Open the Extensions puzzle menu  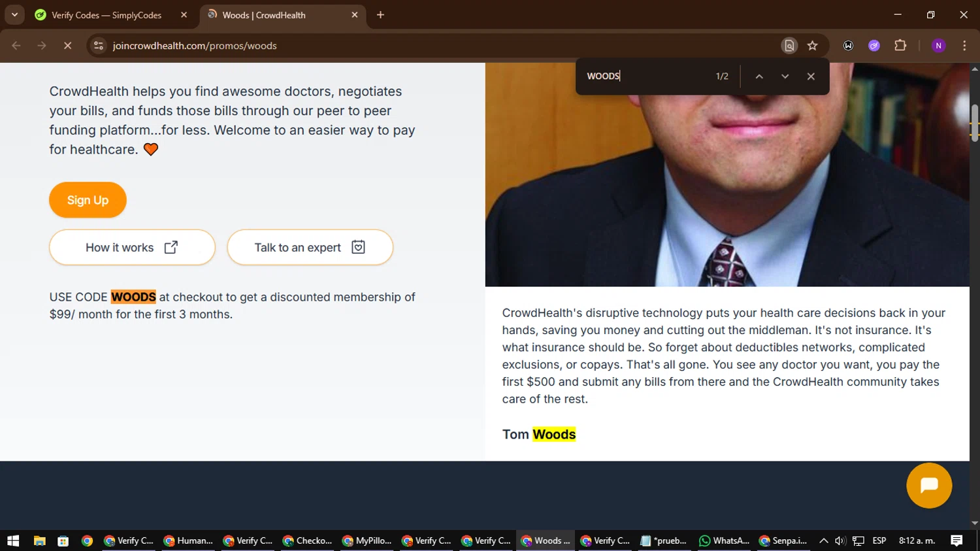(900, 46)
